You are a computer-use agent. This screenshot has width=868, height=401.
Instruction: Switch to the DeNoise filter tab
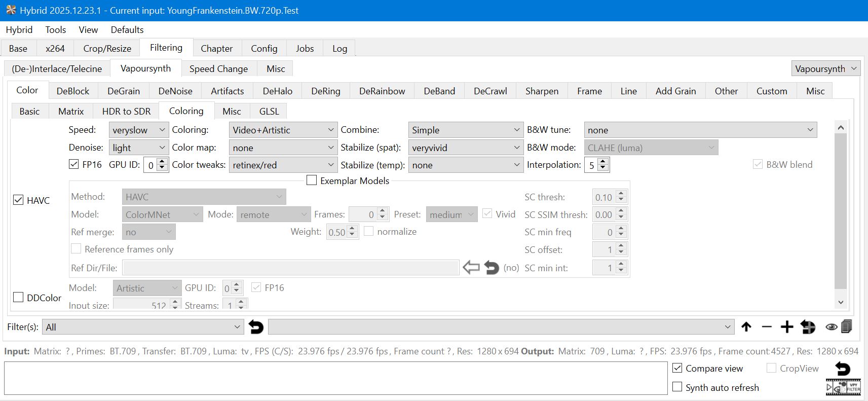pyautogui.click(x=175, y=91)
